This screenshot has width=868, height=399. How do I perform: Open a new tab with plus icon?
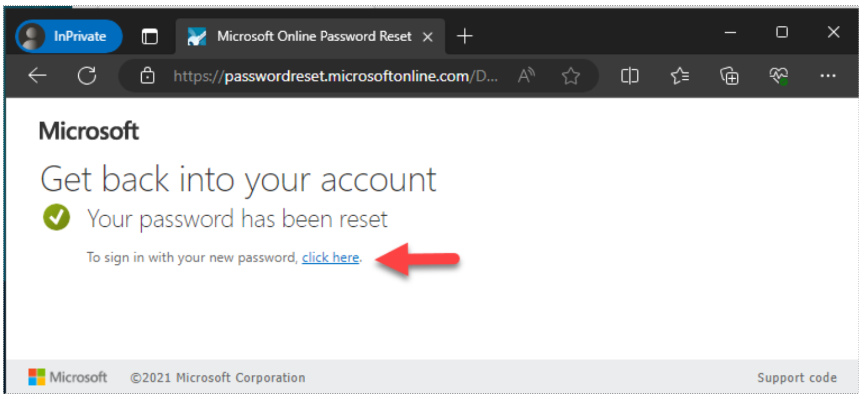point(465,36)
